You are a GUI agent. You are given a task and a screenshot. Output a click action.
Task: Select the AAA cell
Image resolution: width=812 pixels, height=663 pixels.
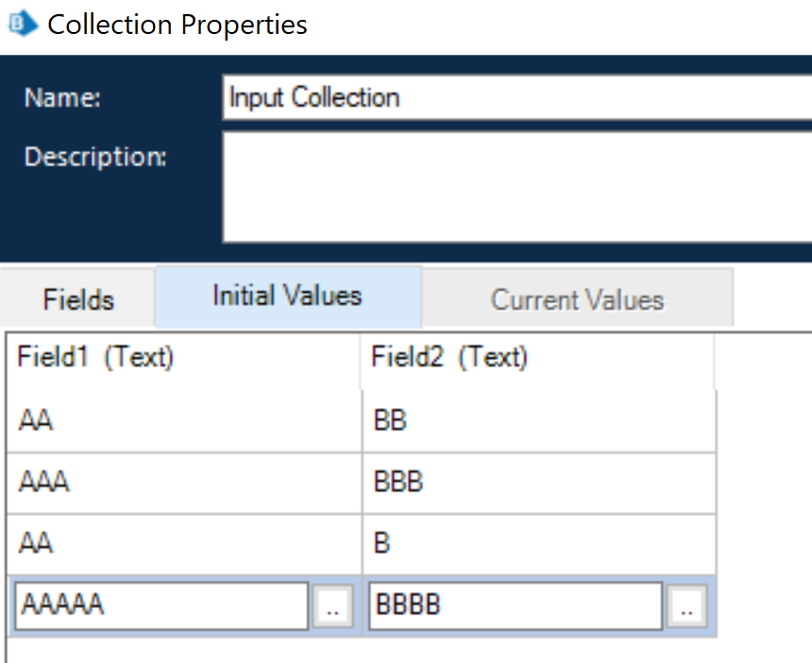pos(184,483)
